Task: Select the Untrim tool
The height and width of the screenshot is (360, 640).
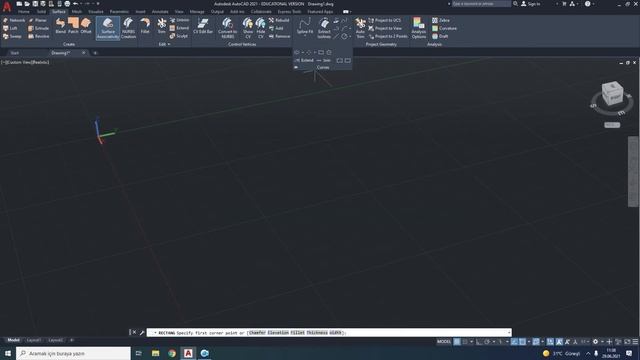Action: [x=179, y=20]
